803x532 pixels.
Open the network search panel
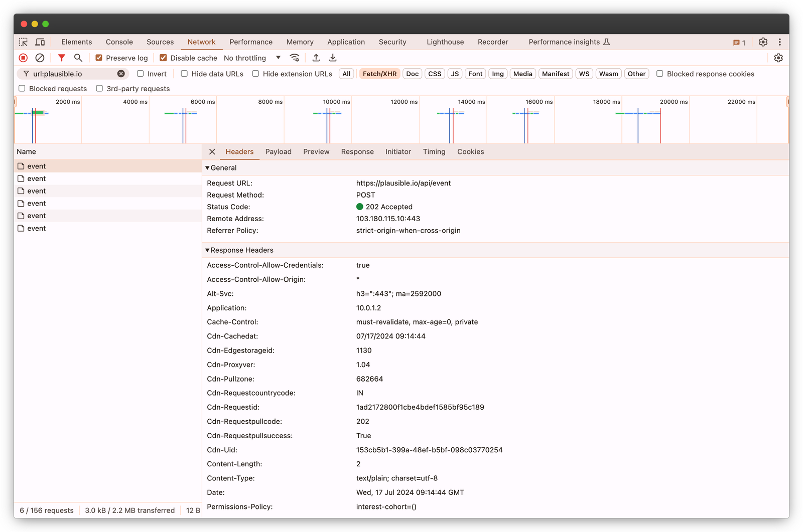point(78,58)
